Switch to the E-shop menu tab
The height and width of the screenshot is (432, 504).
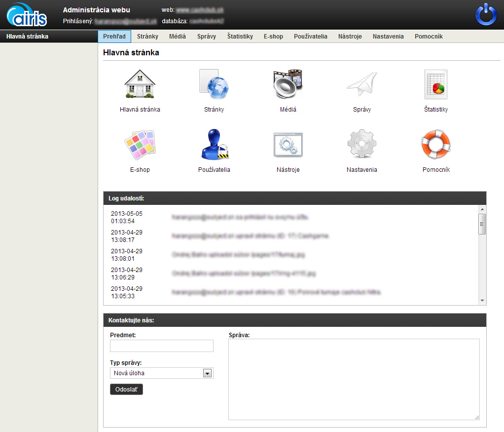coord(273,37)
